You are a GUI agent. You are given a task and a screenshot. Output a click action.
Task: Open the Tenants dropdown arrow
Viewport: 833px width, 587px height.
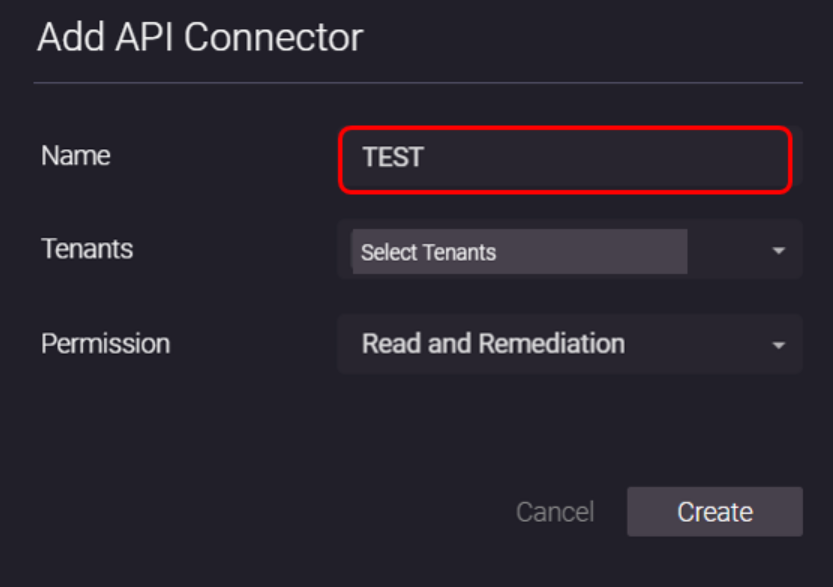coord(778,251)
